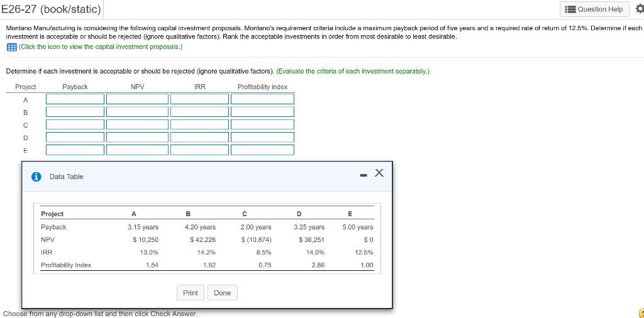
Task: Open Project B Profitability index dropdown
Action: pyautogui.click(x=262, y=112)
